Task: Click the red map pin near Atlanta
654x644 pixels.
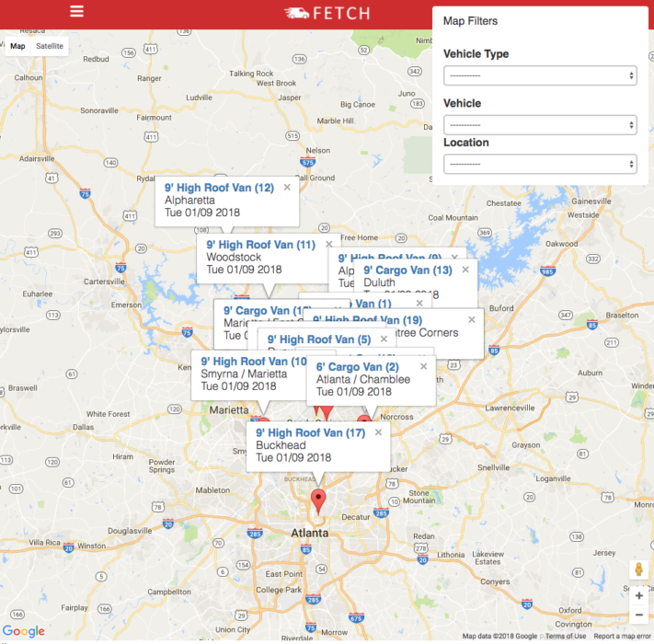Action: click(x=318, y=500)
